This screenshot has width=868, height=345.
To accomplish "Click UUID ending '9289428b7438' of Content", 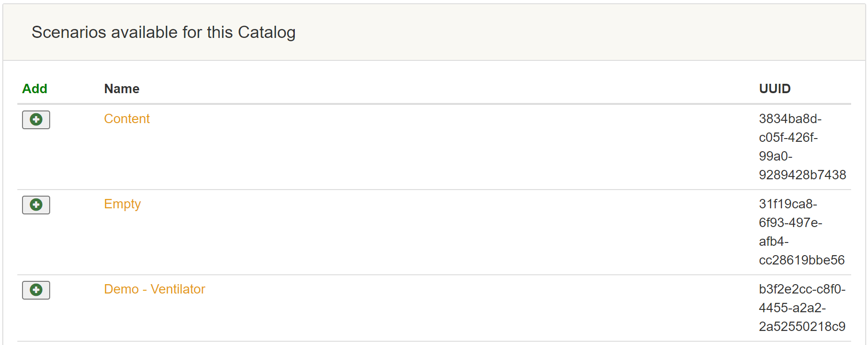I will point(802,175).
